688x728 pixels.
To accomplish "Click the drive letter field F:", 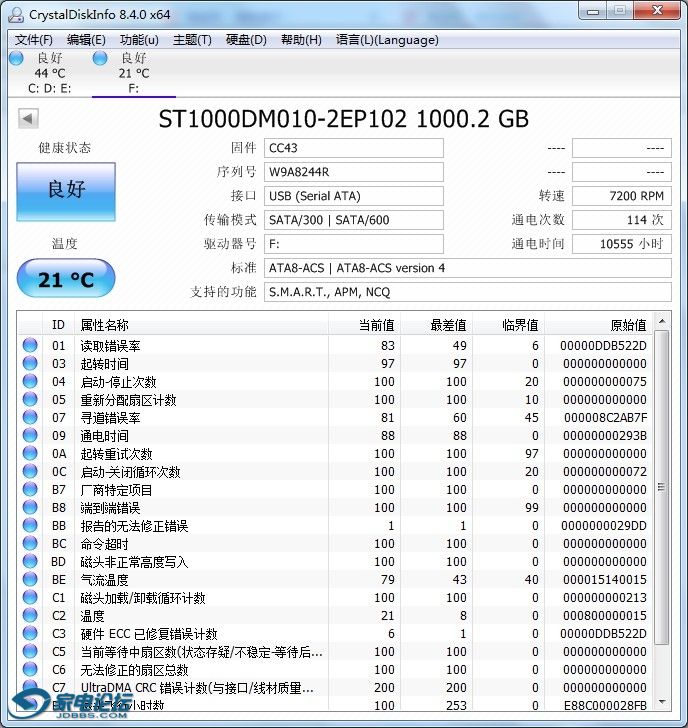I will tap(354, 244).
